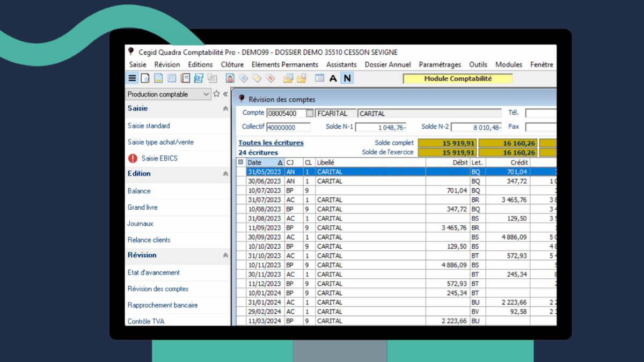Click the hamburger menu icon in toolbar
The height and width of the screenshot is (362, 644).
(x=132, y=78)
